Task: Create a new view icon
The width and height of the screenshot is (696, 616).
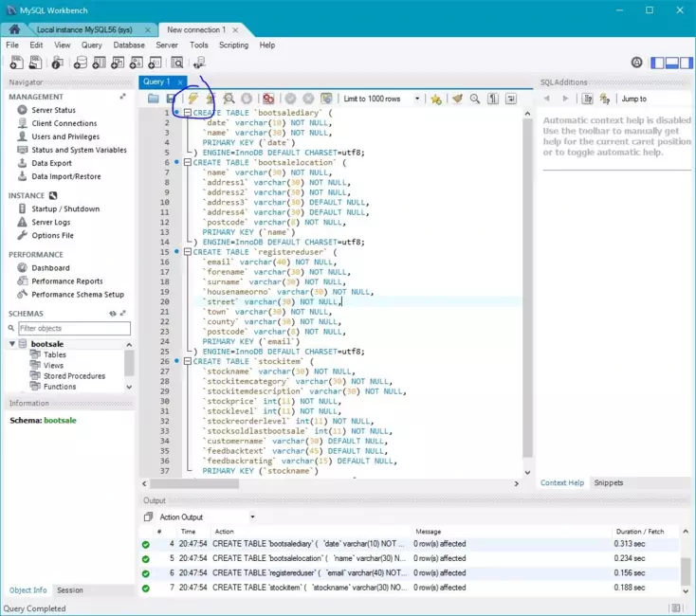Action: [x=118, y=63]
